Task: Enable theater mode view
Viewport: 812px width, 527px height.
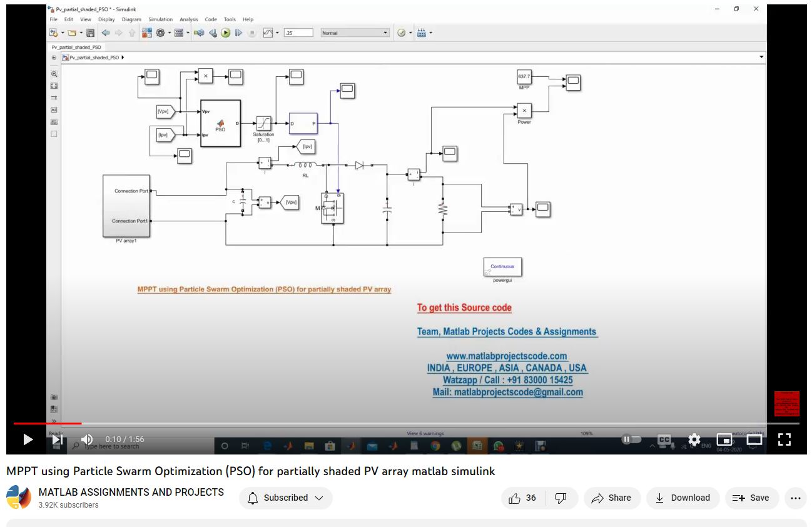Action: pos(754,439)
